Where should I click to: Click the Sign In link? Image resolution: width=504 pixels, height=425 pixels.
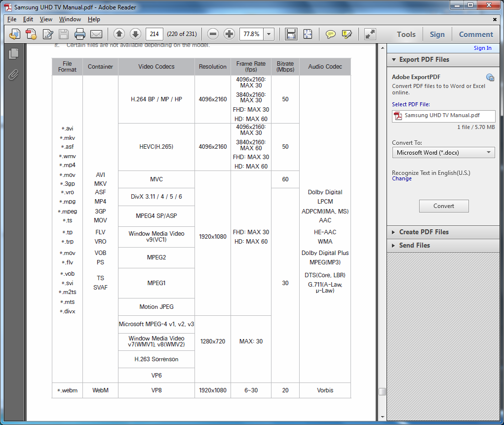click(482, 48)
